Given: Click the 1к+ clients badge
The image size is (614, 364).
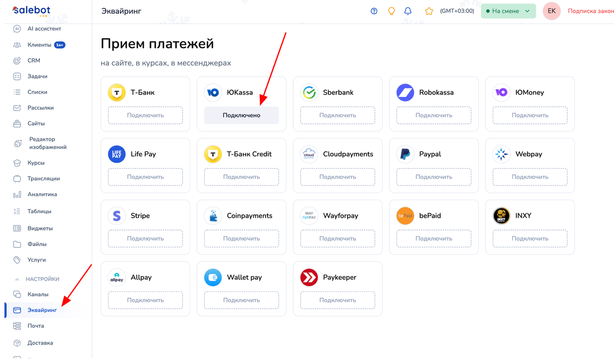Looking at the screenshot, I should pyautogui.click(x=60, y=45).
